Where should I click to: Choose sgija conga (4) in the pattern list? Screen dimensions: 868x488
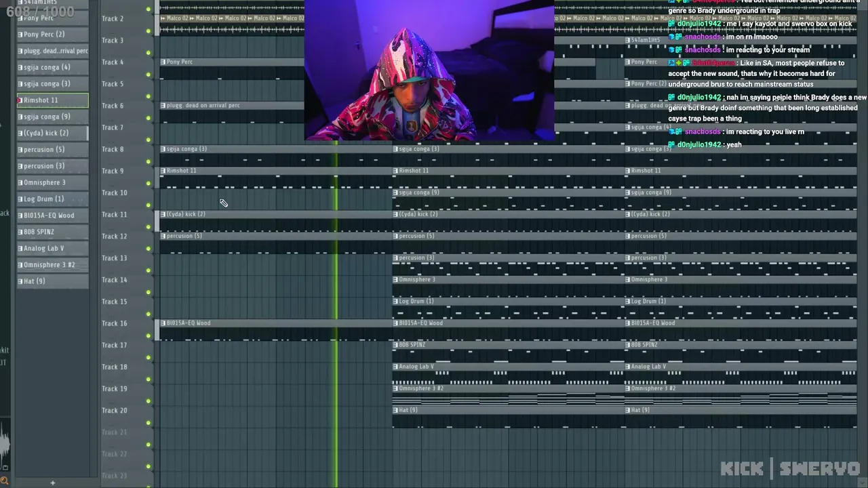pyautogui.click(x=53, y=67)
